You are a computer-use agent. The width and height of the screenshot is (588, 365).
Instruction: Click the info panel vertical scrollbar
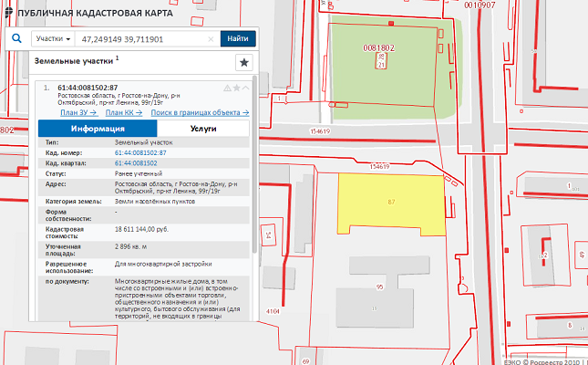click(253, 182)
